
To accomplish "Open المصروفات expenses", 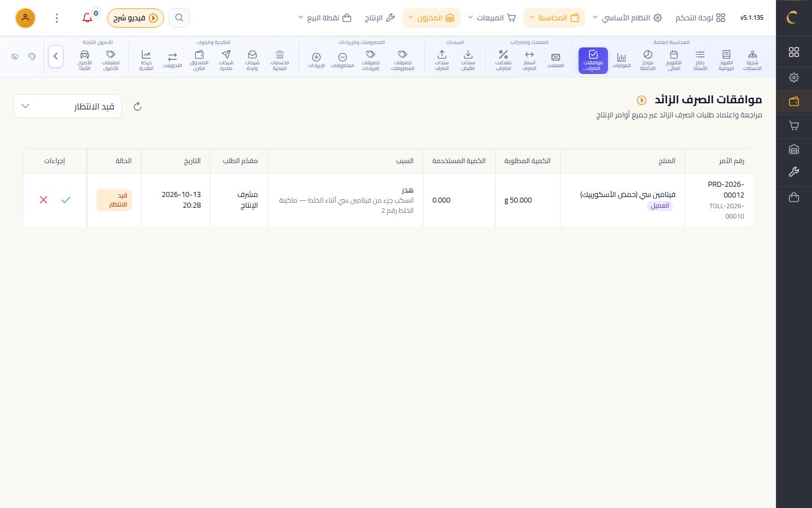I will [x=342, y=60].
